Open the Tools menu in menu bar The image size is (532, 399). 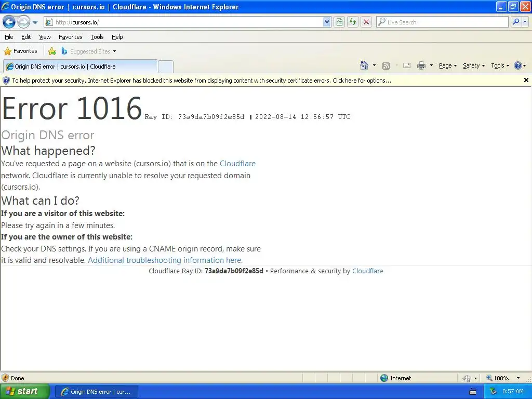(97, 37)
